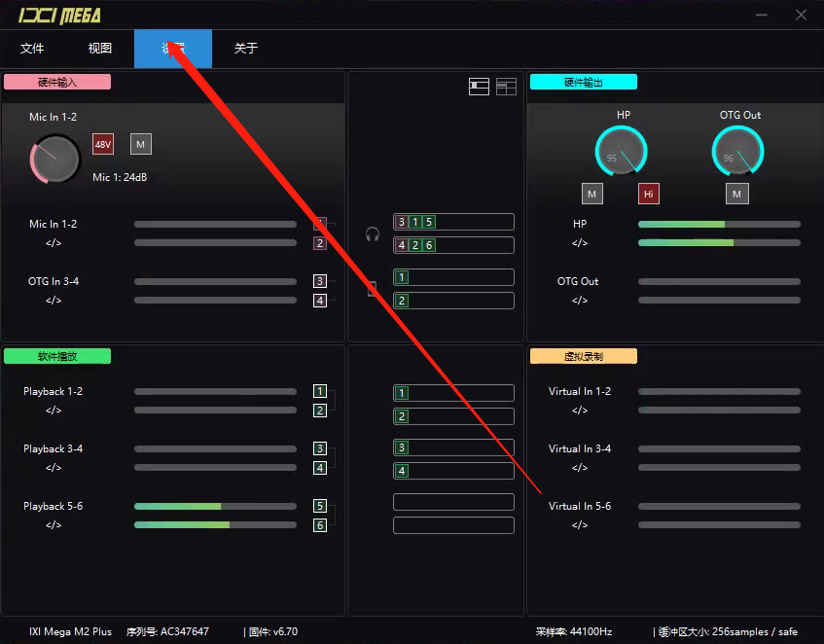Mute the OTG Out output
The height and width of the screenshot is (644, 824).
click(737, 194)
